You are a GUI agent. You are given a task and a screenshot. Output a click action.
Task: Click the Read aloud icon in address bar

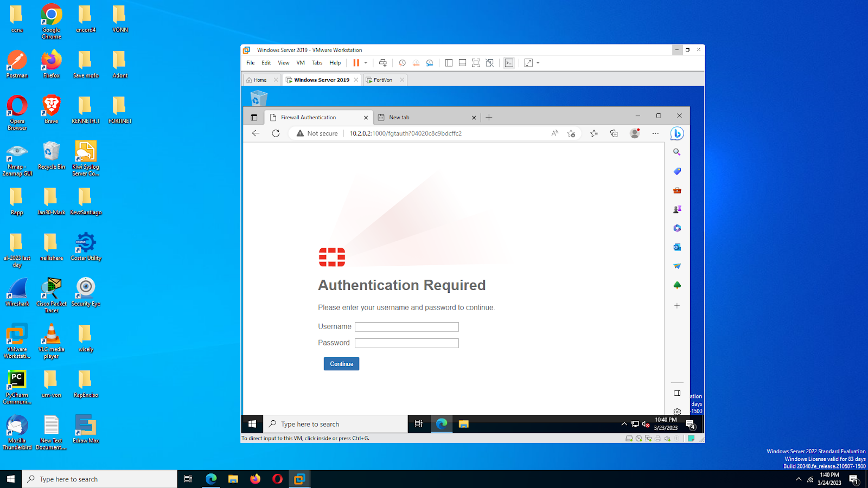(554, 133)
